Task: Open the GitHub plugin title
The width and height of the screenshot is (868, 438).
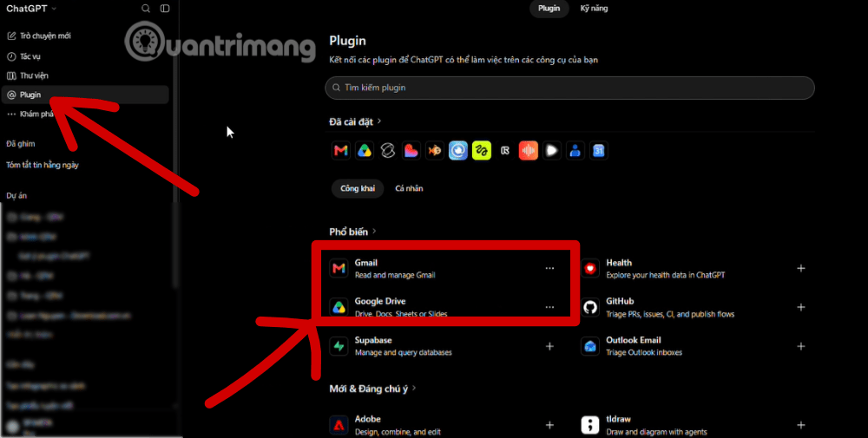Action: pyautogui.click(x=620, y=302)
